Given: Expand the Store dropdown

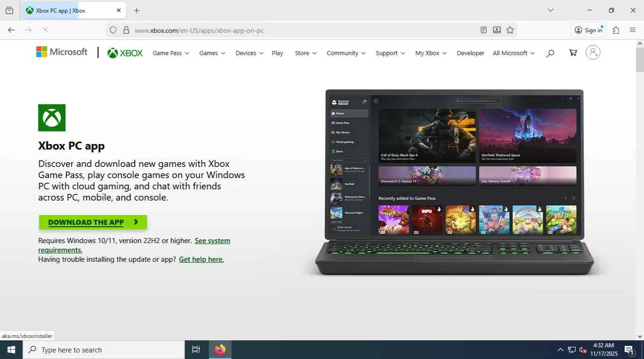Looking at the screenshot, I should (x=306, y=53).
